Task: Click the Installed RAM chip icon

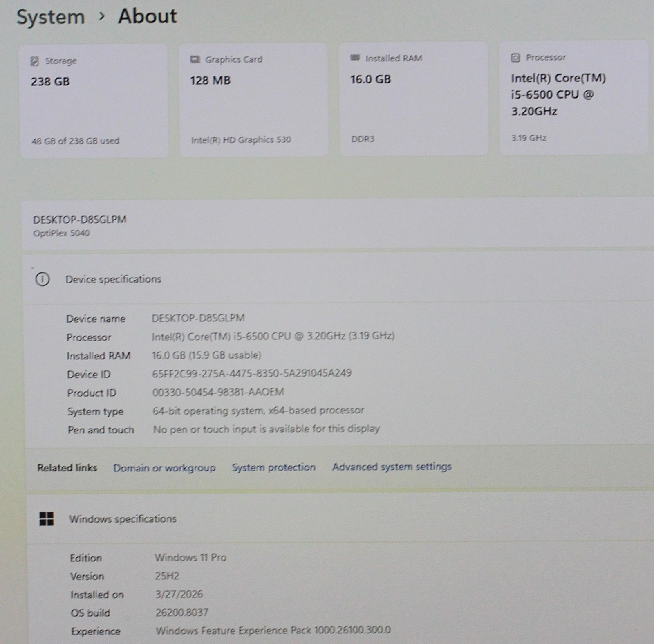Action: [x=355, y=58]
